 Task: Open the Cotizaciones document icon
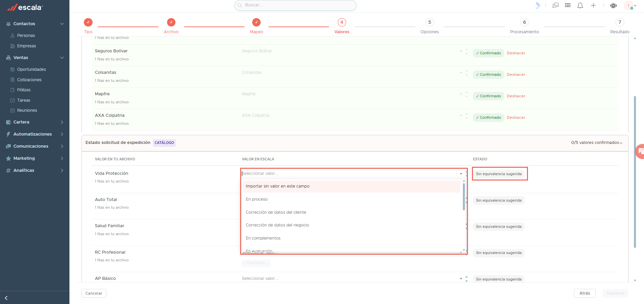pos(12,80)
